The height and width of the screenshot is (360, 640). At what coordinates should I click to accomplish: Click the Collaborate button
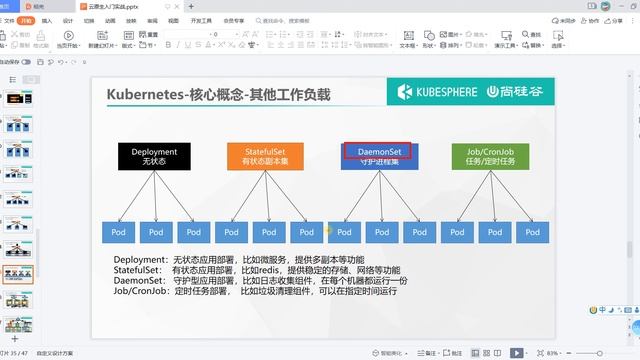point(590,20)
